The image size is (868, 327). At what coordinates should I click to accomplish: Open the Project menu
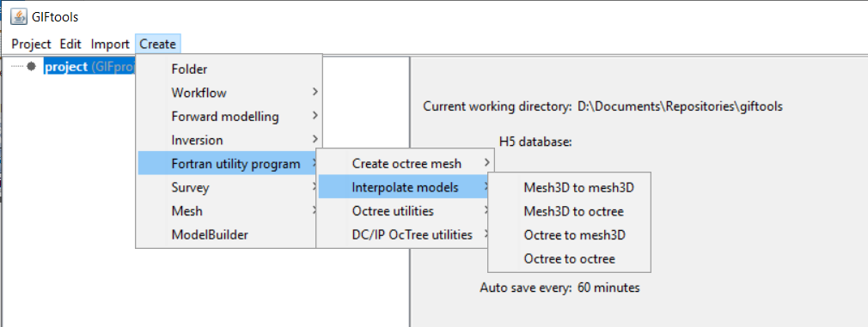pos(31,44)
